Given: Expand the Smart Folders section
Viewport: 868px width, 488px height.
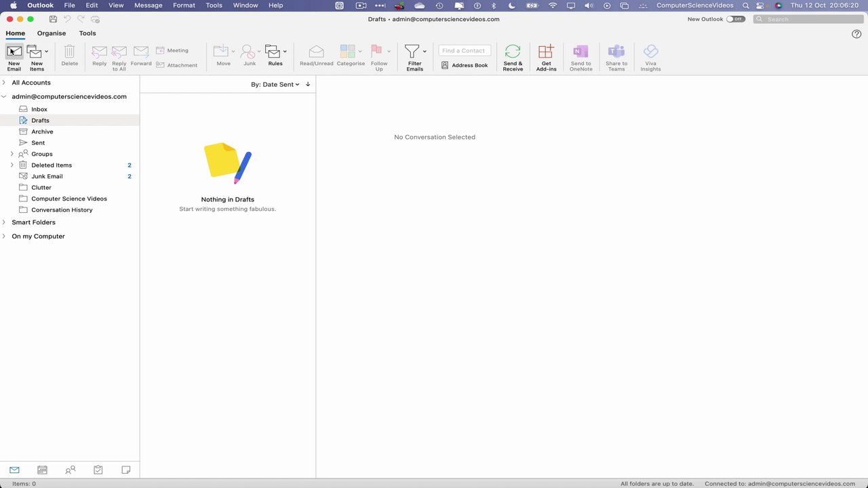Looking at the screenshot, I should (4, 222).
